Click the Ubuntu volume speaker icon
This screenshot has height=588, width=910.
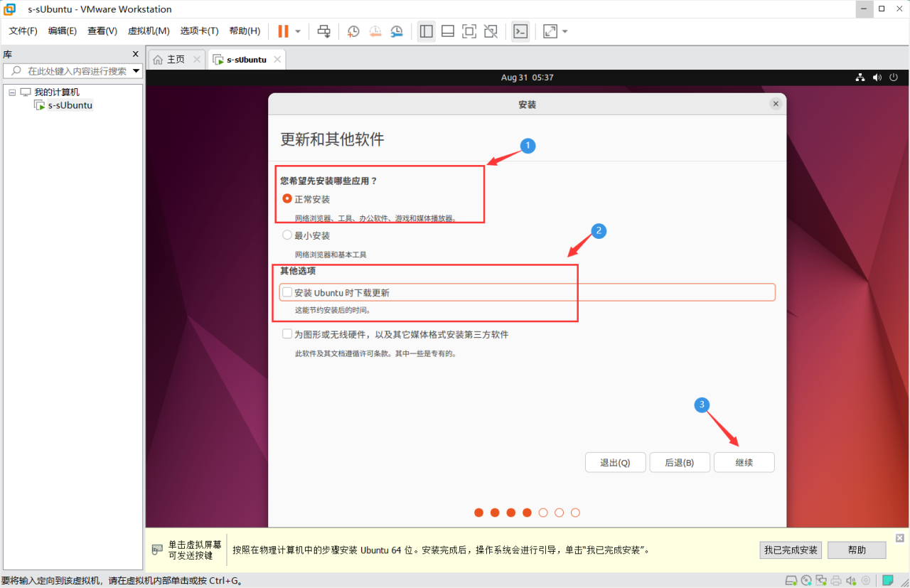[877, 77]
